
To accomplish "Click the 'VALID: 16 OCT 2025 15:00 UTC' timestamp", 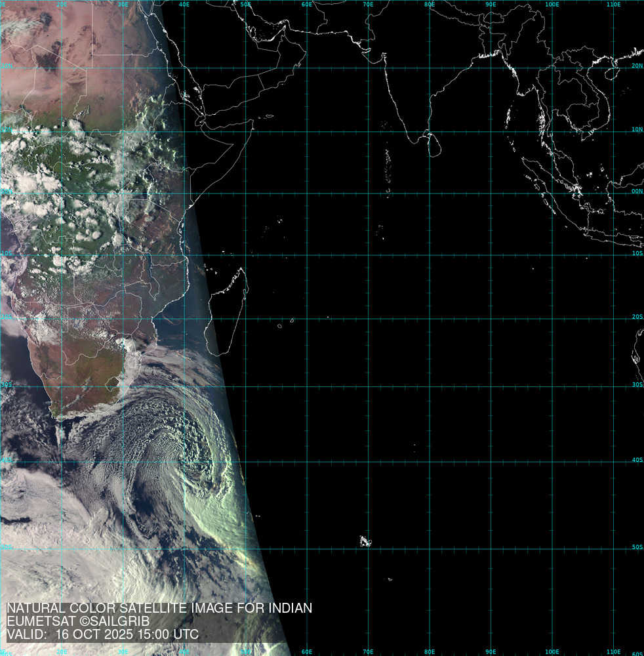I will point(103,634).
